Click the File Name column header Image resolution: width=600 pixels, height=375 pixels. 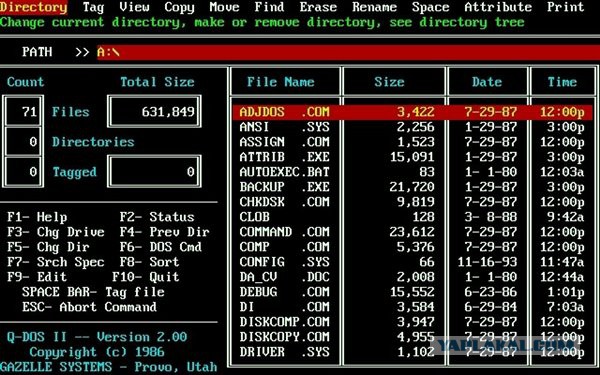(280, 82)
